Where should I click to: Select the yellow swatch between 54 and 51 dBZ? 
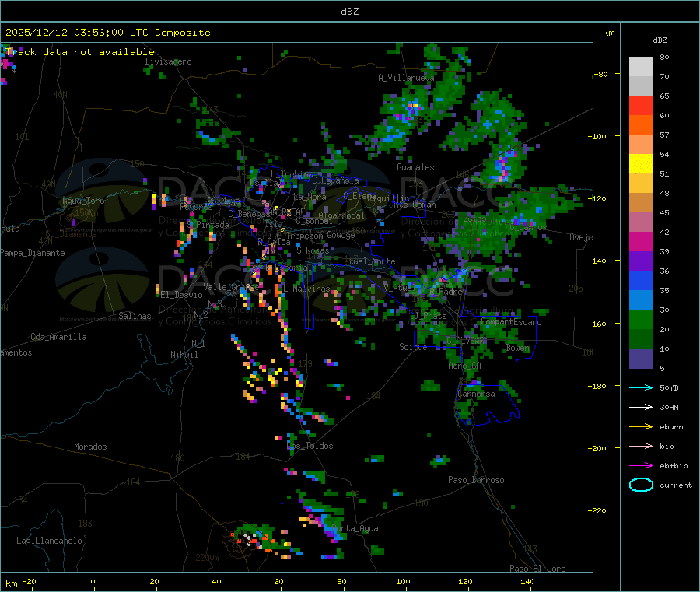point(641,164)
